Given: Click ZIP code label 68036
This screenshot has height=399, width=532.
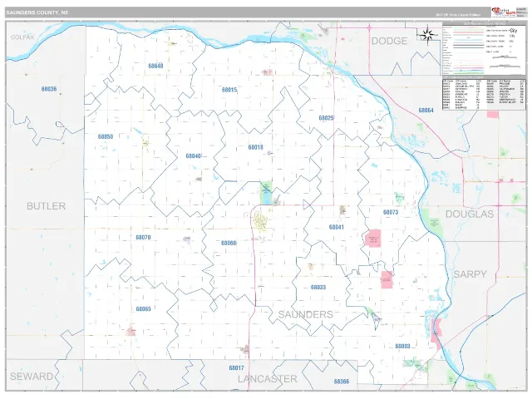Looking at the screenshot, I should point(49,89).
